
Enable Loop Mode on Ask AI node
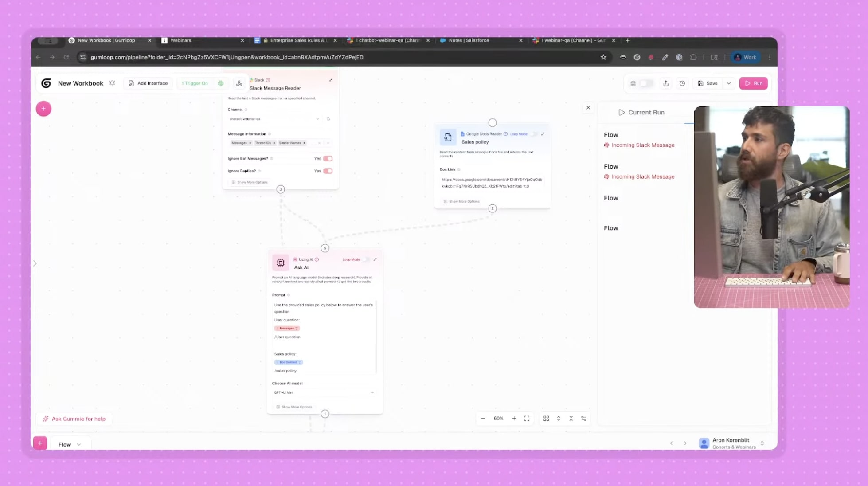click(366, 259)
